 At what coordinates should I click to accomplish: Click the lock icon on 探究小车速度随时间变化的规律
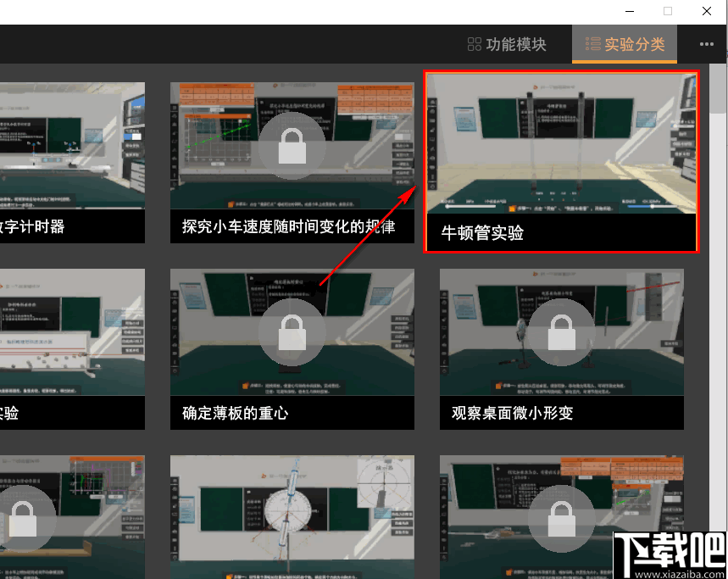292,146
